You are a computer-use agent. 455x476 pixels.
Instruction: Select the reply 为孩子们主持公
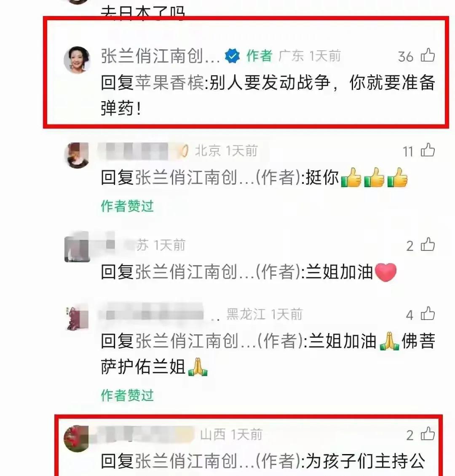(x=365, y=461)
